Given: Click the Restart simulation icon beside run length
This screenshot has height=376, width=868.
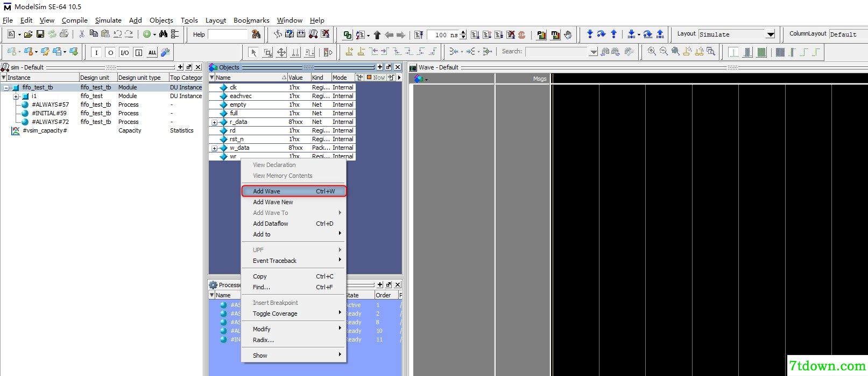Looking at the screenshot, I should (x=419, y=34).
